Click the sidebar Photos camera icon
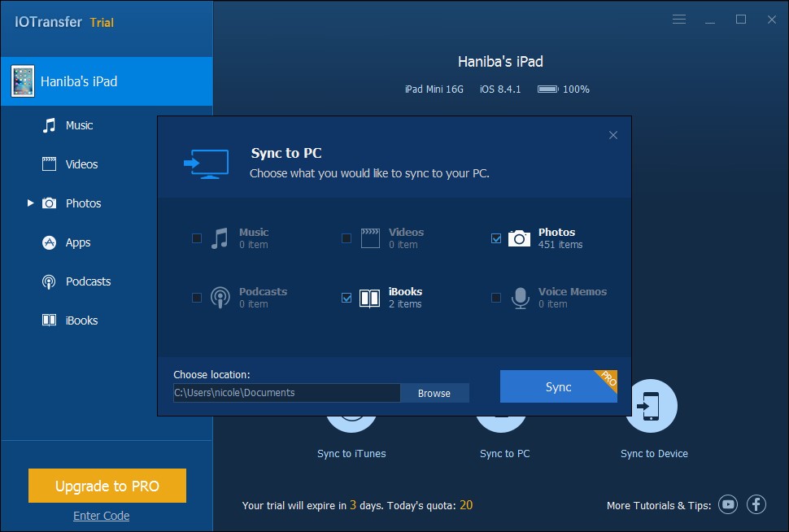The height and width of the screenshot is (532, 789). point(49,203)
